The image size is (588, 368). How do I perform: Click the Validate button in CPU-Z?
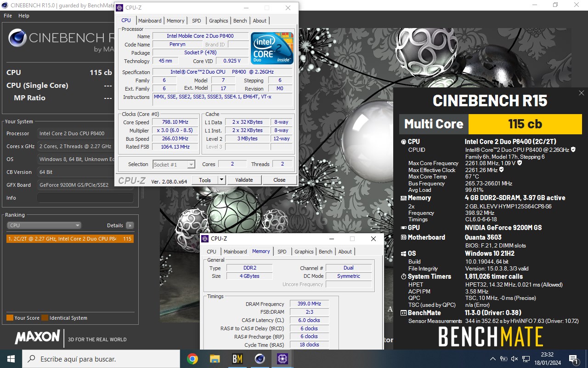(244, 180)
